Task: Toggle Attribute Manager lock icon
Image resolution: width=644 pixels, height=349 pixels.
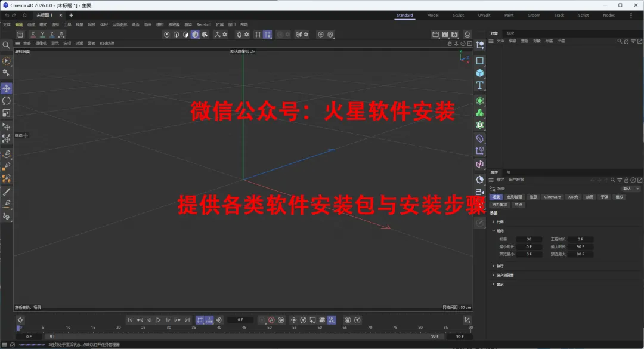Action: coord(626,180)
